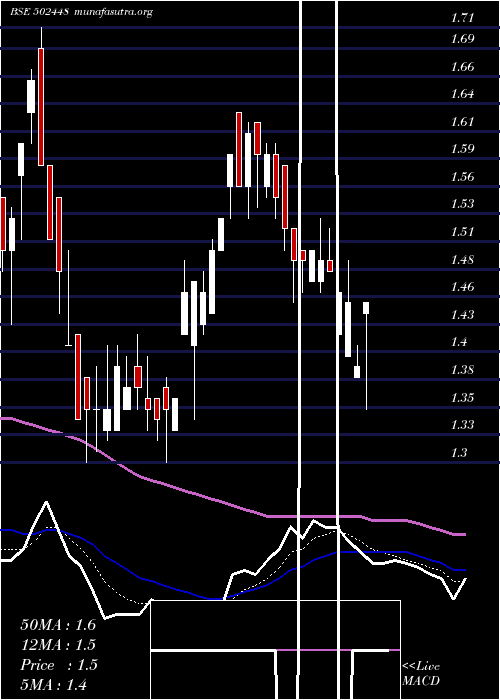
Task: Select the 1.46 price axis label
Action: click(x=462, y=287)
